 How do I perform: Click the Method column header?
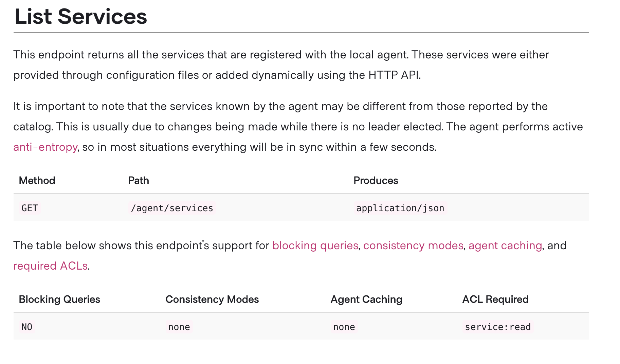click(x=37, y=180)
